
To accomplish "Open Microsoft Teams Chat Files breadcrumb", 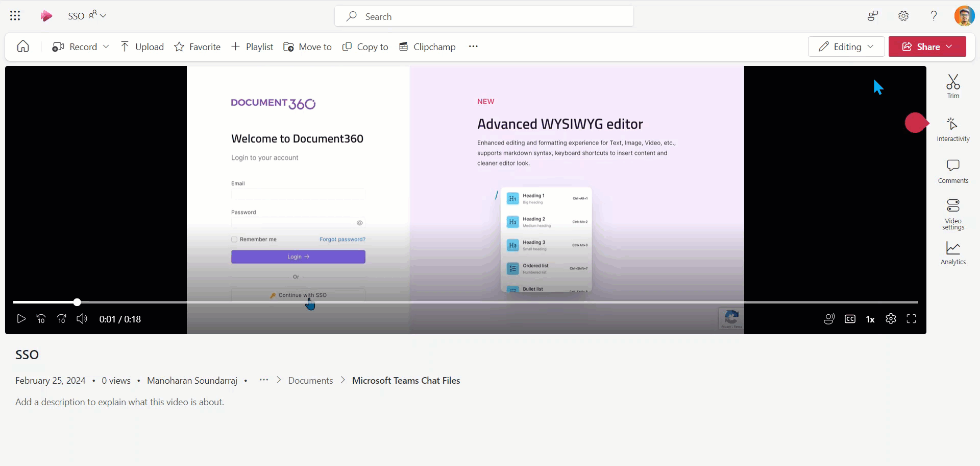I will coord(406,381).
